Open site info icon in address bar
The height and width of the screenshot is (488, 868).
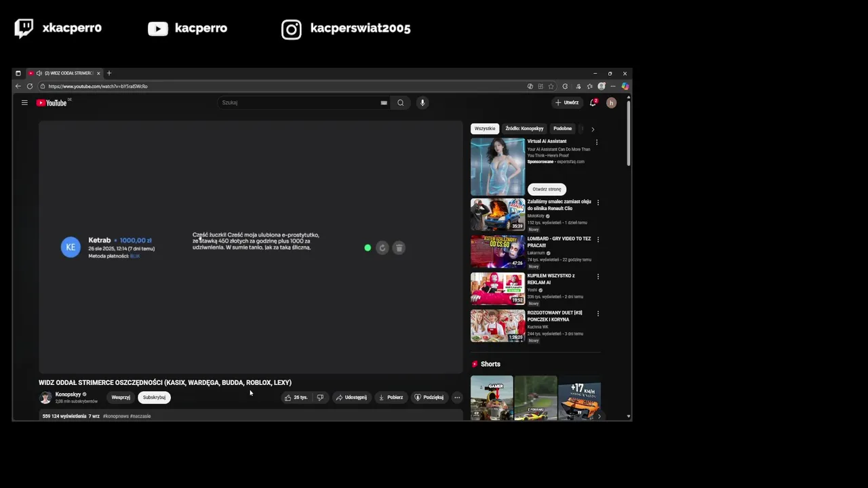pyautogui.click(x=42, y=86)
